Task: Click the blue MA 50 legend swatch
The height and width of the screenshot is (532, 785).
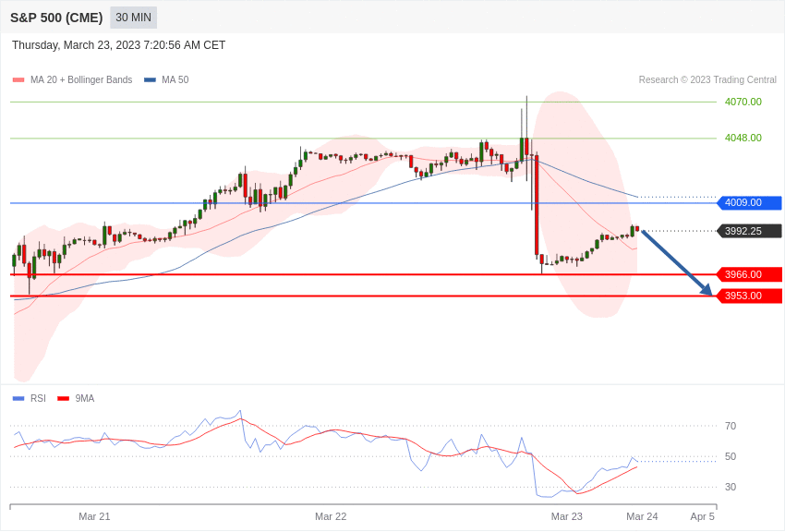Action: click(150, 80)
